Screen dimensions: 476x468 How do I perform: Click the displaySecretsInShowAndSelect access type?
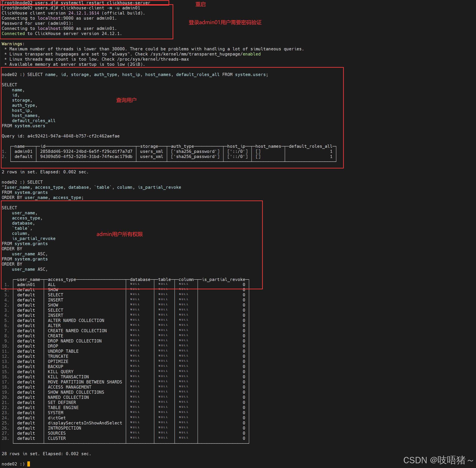click(x=85, y=423)
